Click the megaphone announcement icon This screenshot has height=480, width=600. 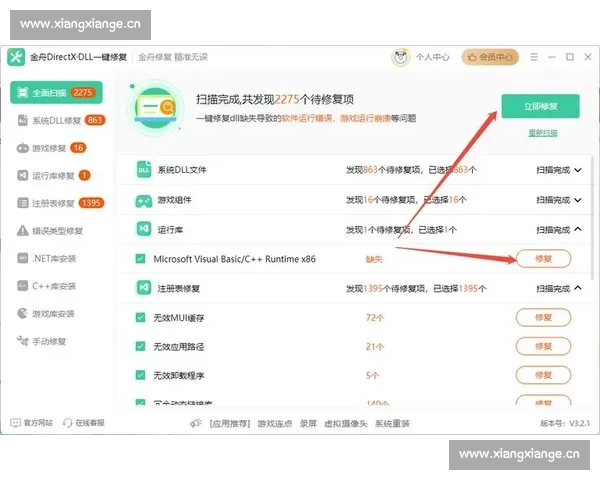(196, 423)
